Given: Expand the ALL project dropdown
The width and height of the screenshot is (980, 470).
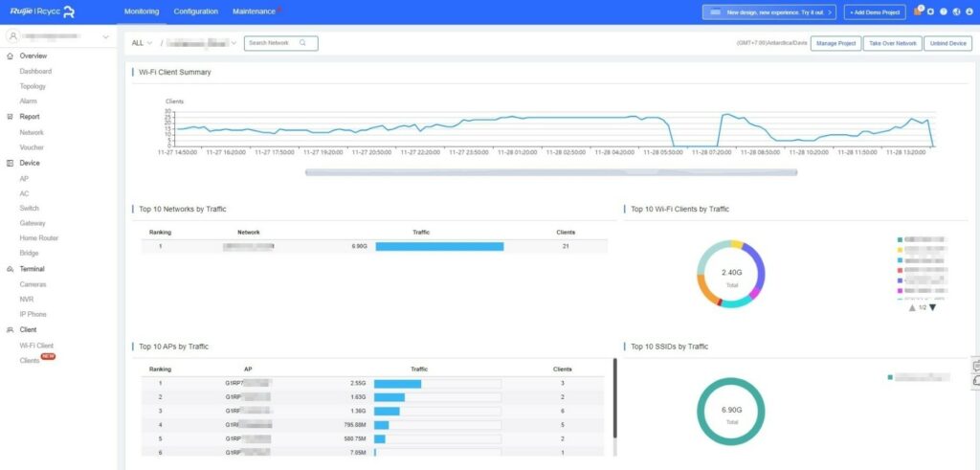Looking at the screenshot, I should (142, 43).
